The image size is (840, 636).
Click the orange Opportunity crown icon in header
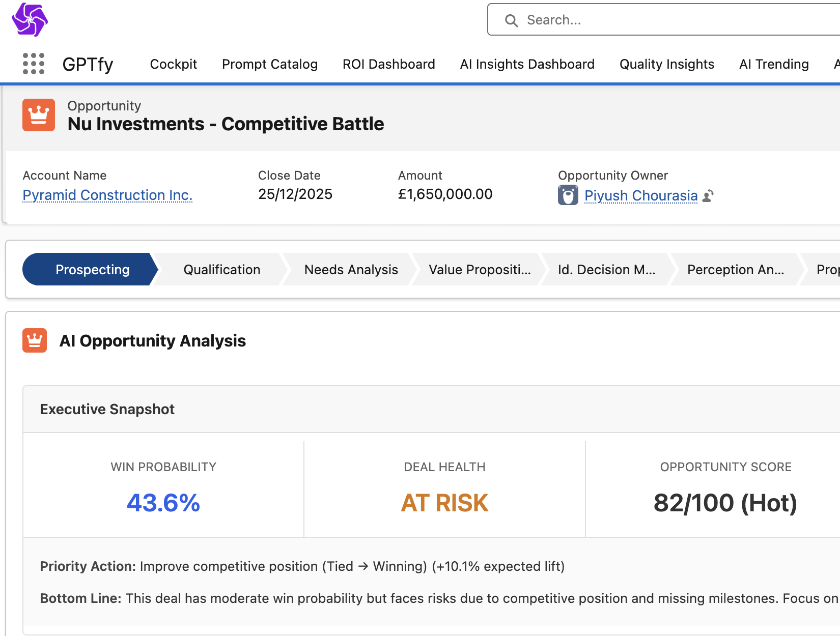tap(39, 115)
